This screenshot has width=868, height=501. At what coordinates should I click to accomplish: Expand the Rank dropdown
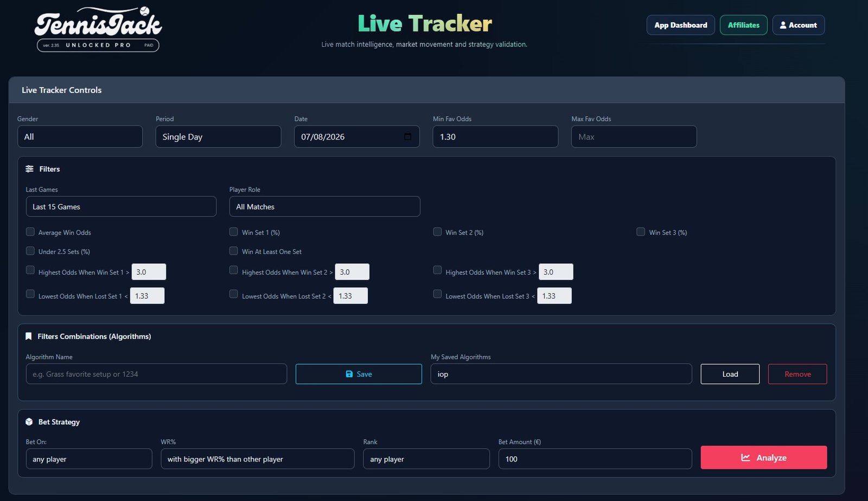[x=426, y=459]
